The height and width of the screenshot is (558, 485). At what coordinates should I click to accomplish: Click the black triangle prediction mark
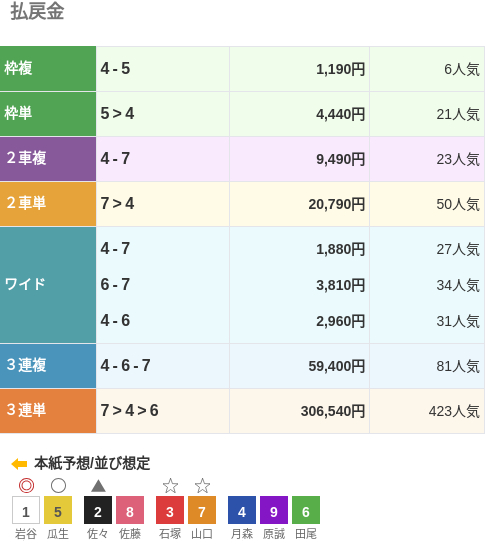pos(98,486)
